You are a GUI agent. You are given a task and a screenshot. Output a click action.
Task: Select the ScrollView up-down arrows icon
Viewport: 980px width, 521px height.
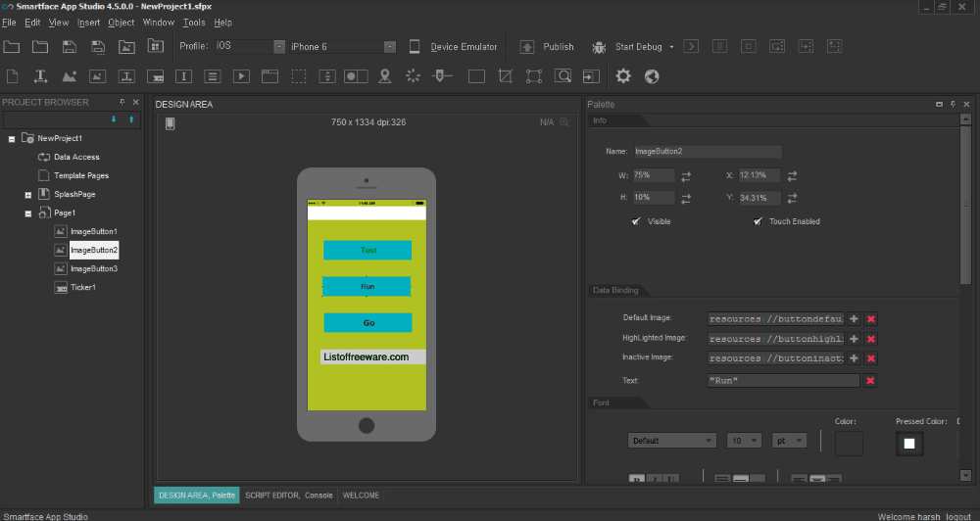327,76
